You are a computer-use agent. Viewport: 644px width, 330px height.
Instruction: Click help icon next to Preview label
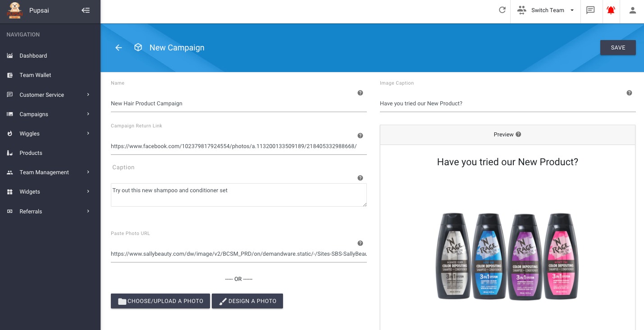(518, 134)
